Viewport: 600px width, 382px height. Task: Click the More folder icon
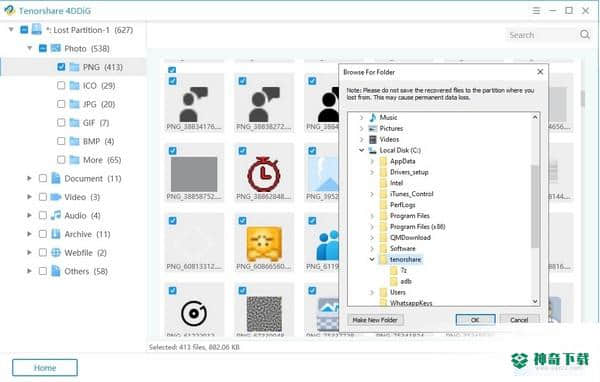(x=74, y=160)
